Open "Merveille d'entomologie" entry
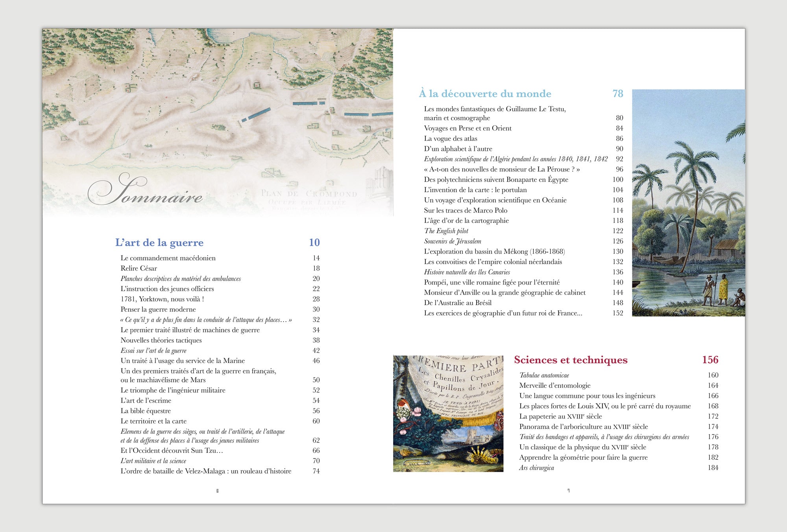Screen dimensions: 787x532 click(x=555, y=385)
